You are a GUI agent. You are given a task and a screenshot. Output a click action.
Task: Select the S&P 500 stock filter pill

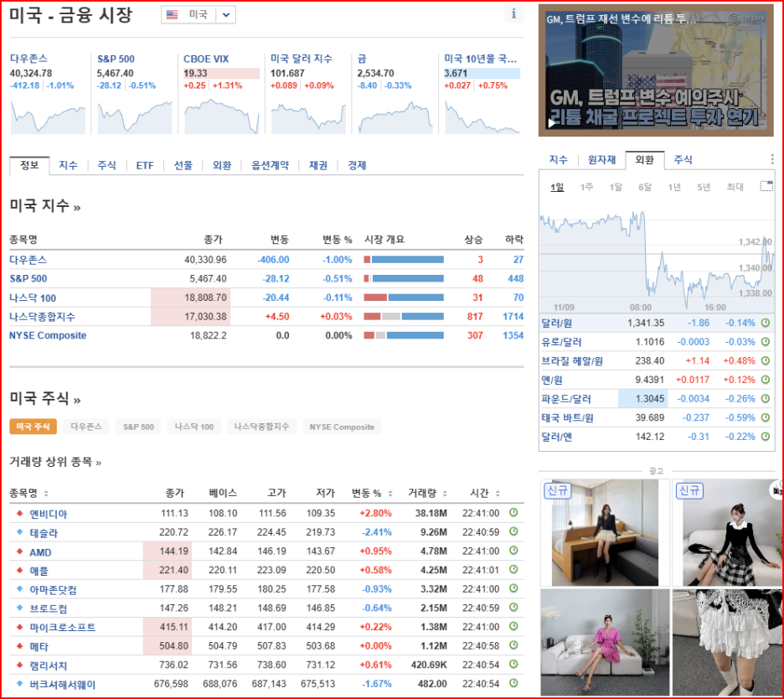point(138,427)
